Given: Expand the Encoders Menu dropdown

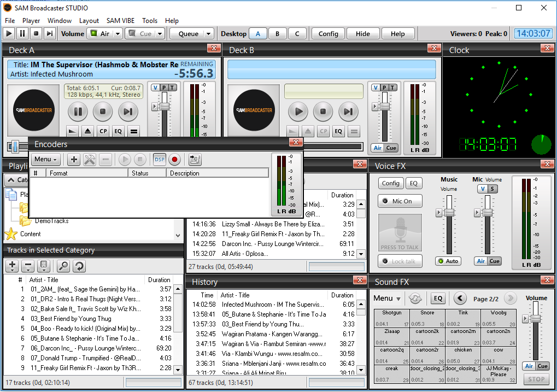Looking at the screenshot, I should click(x=45, y=160).
